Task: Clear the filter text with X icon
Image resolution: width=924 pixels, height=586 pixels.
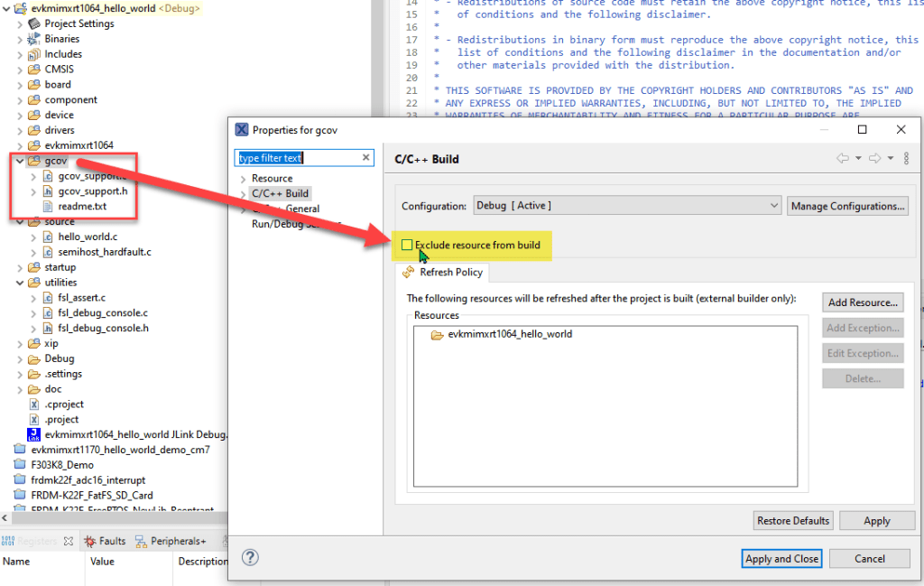Action: tap(366, 158)
